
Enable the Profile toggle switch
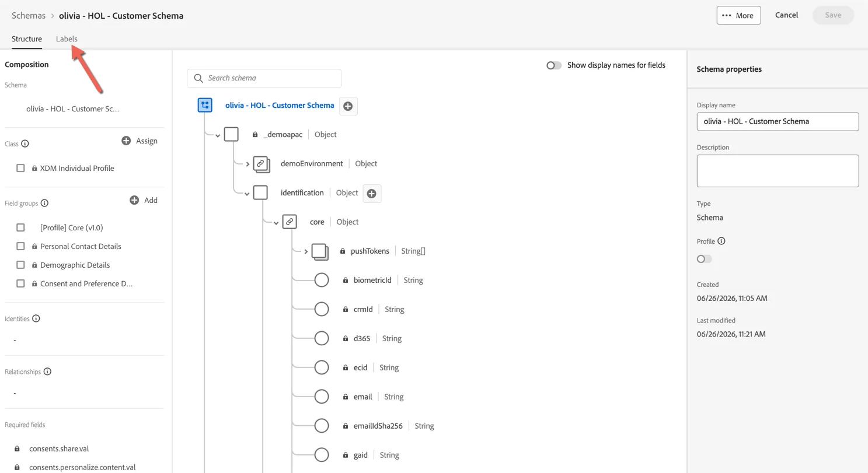[x=705, y=259]
